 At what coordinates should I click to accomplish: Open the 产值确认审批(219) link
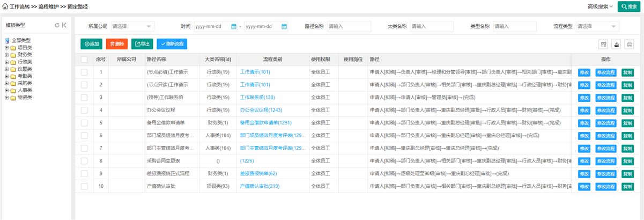(260, 186)
